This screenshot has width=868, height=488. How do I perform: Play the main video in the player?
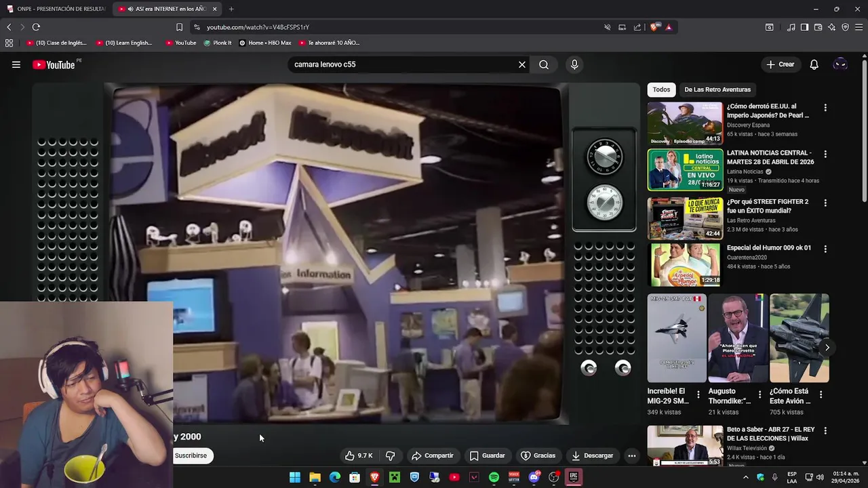click(x=336, y=254)
